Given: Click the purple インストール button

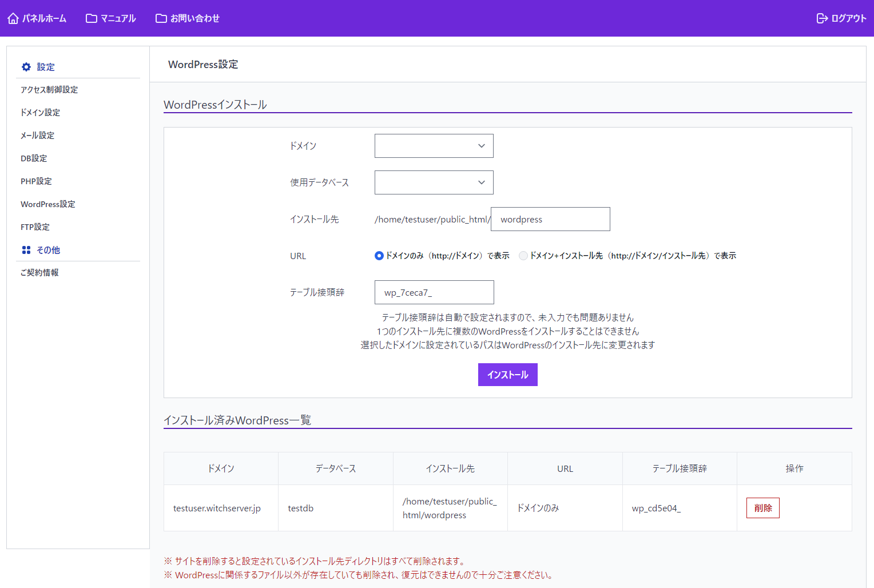Looking at the screenshot, I should (508, 375).
